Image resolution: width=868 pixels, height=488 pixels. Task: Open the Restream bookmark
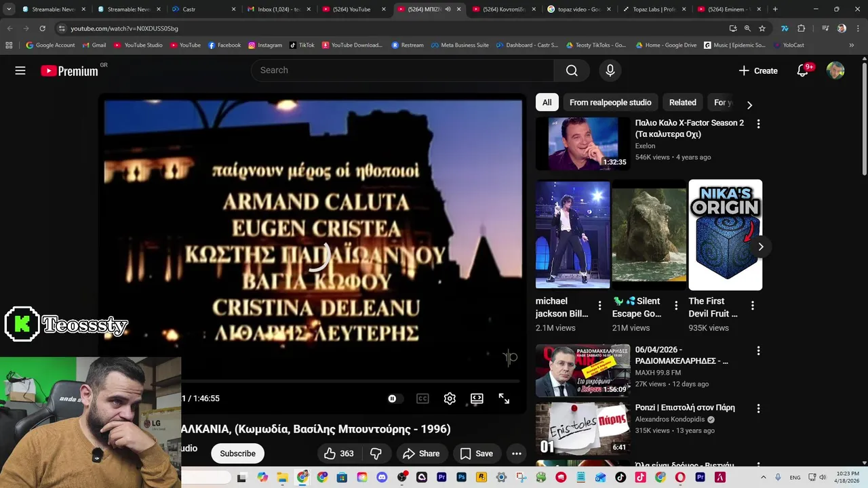pyautogui.click(x=408, y=45)
